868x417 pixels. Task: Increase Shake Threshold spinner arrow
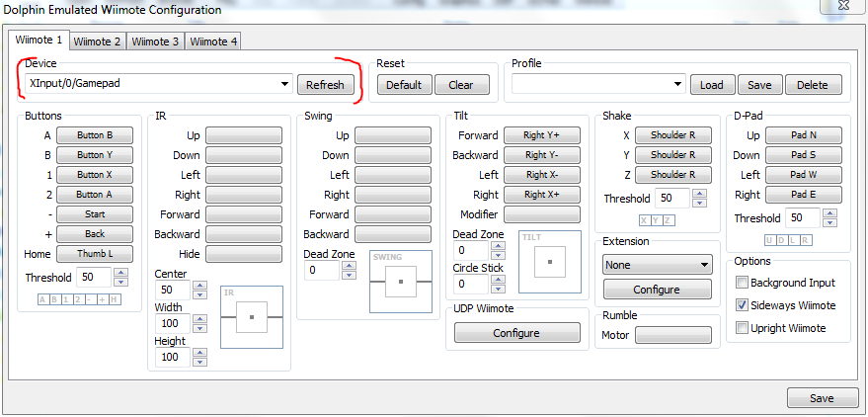pos(699,195)
